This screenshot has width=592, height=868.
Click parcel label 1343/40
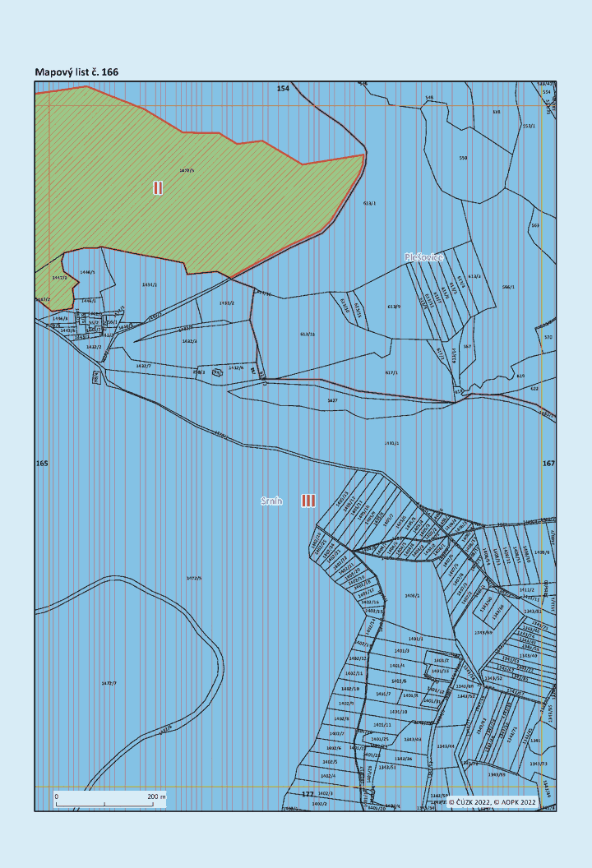(528, 655)
